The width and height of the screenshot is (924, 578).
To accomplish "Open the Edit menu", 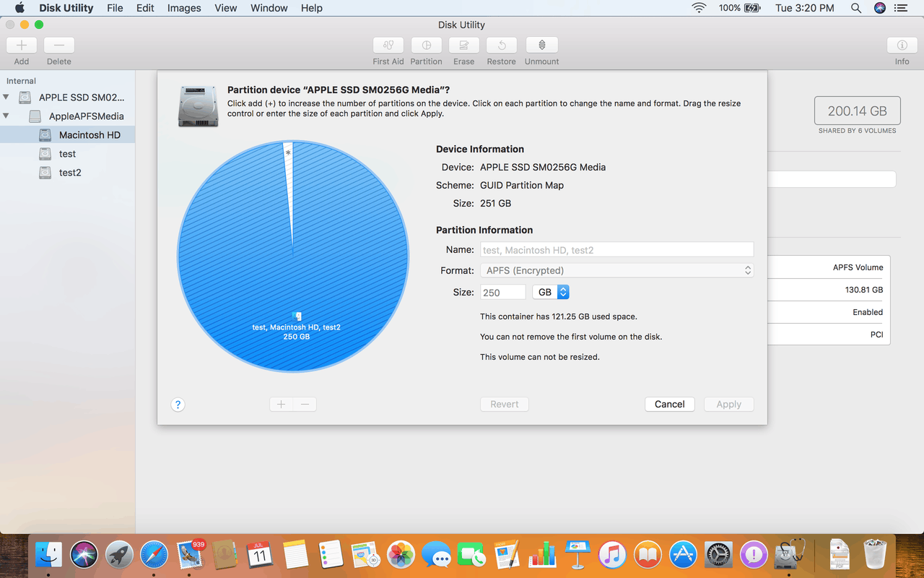I will [x=145, y=8].
